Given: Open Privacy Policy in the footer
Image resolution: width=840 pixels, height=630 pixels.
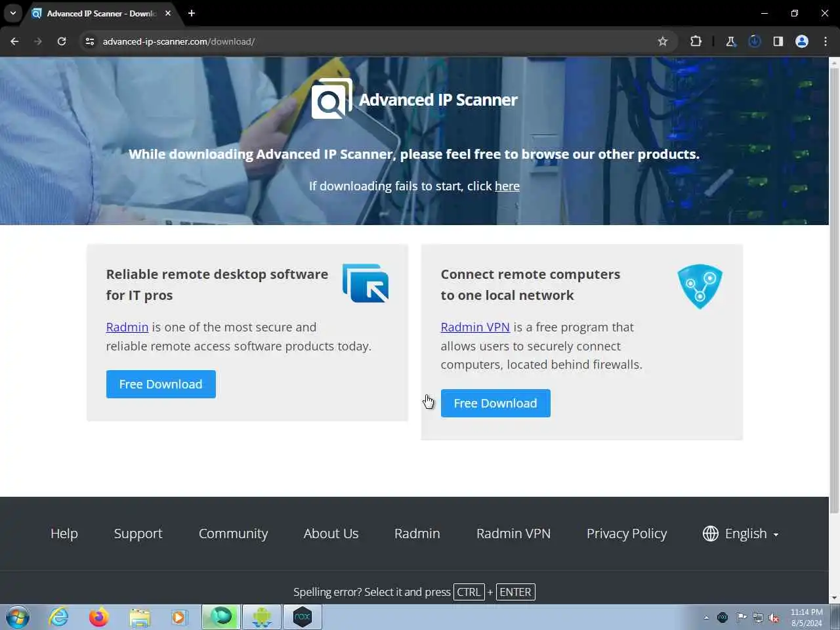Looking at the screenshot, I should 627,534.
